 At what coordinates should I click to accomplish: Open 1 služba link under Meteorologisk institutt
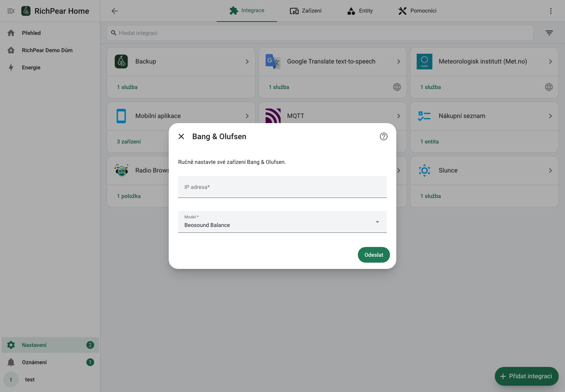coord(431,87)
